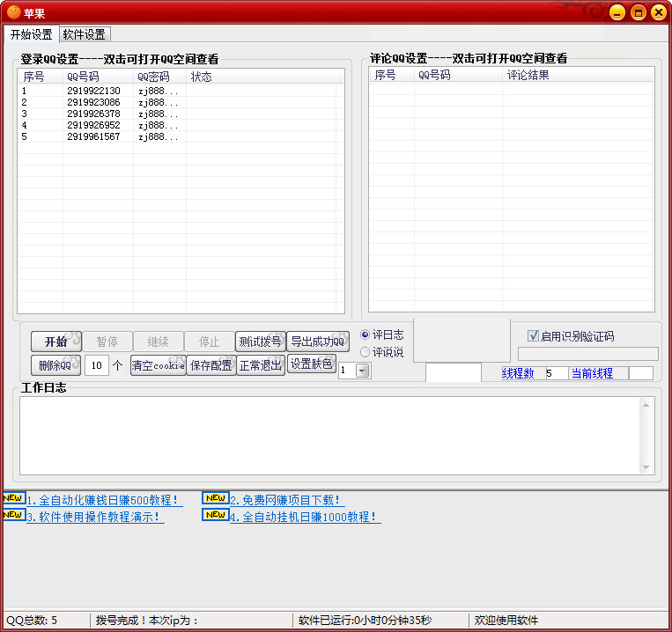
Task: Click the work log scroll down arrow
Action: (646, 467)
